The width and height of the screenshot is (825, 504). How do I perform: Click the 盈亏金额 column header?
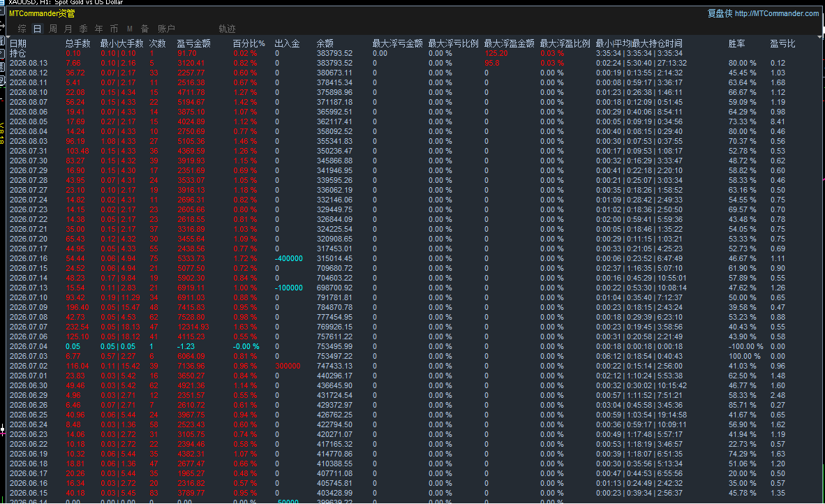click(x=193, y=44)
